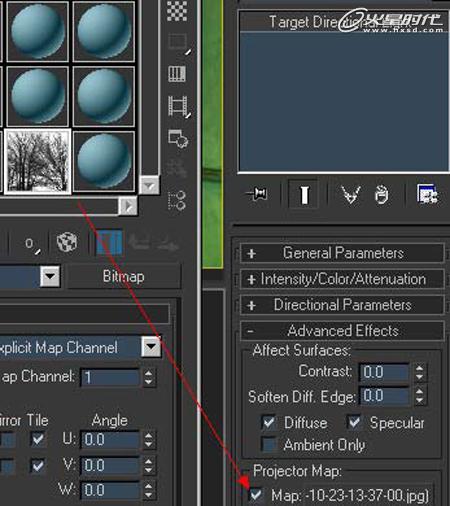450x506 pixels.
Task: Toggle the checkered Background icon in Material Editor
Action: (x=177, y=10)
